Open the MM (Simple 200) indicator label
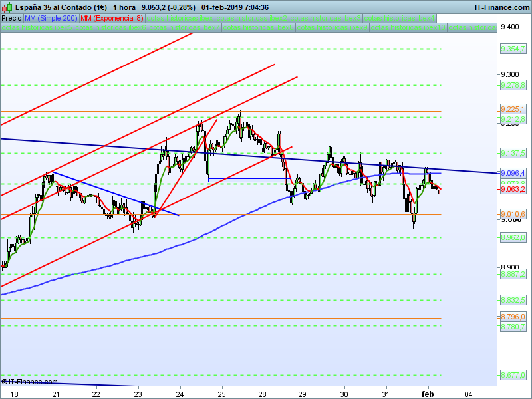This screenshot has width=532, height=399. click(51, 19)
